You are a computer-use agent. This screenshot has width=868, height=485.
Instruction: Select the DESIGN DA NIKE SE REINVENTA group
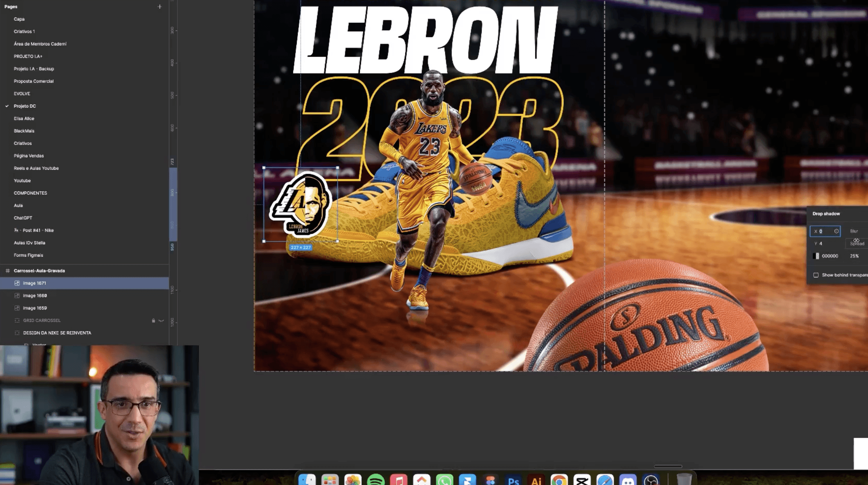pos(57,333)
